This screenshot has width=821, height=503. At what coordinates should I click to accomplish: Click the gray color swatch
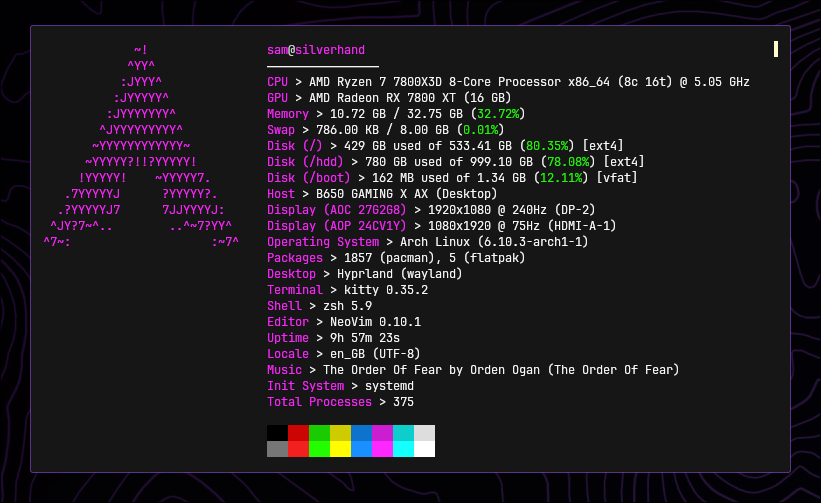tap(278, 449)
